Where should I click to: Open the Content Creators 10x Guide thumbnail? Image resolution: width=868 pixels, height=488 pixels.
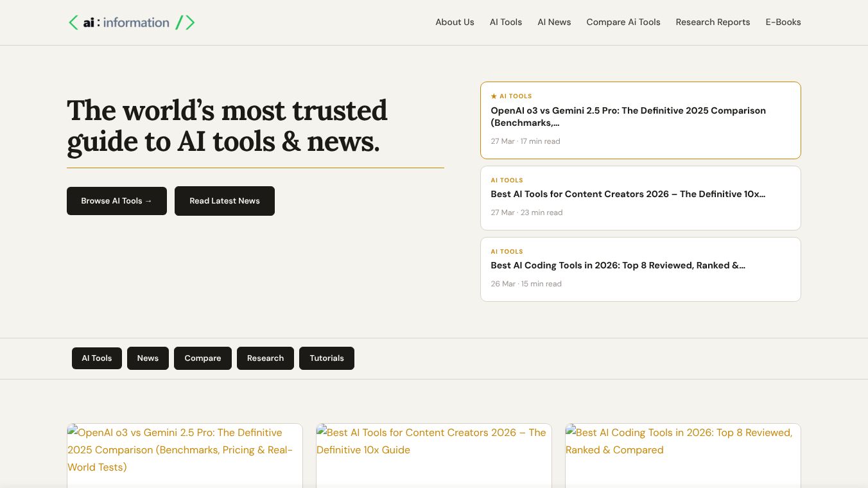434,455
